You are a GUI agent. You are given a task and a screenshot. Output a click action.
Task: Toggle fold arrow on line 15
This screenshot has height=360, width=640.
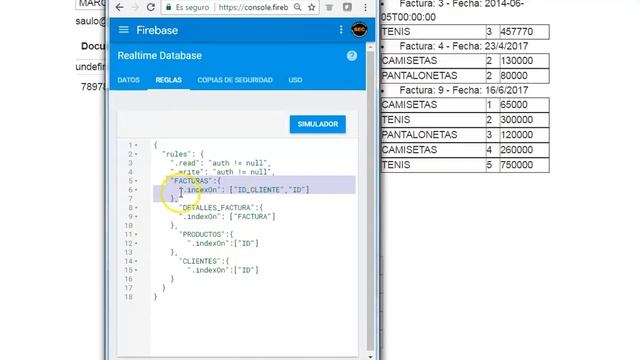136,270
